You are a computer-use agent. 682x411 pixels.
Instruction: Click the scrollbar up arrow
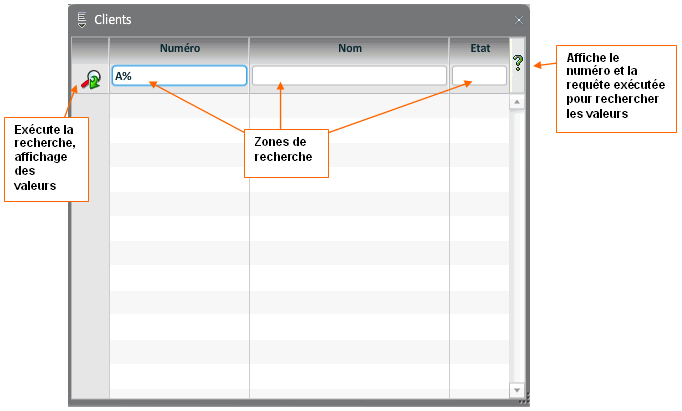(517, 102)
